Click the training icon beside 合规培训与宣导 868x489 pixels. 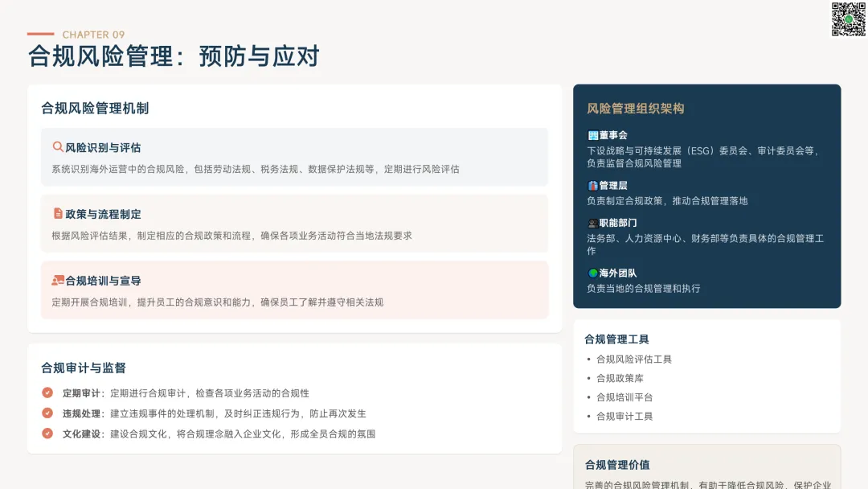click(58, 280)
